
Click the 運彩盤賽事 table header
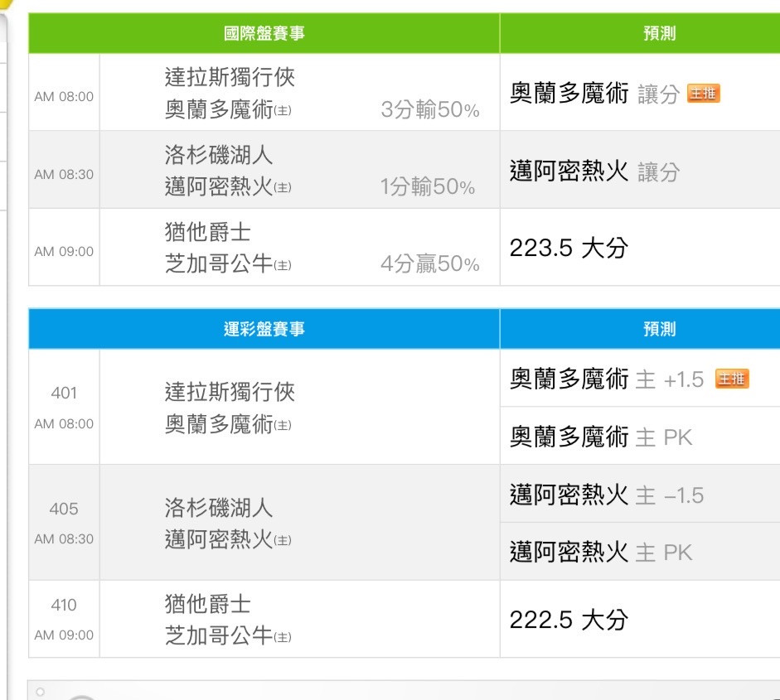point(264,329)
